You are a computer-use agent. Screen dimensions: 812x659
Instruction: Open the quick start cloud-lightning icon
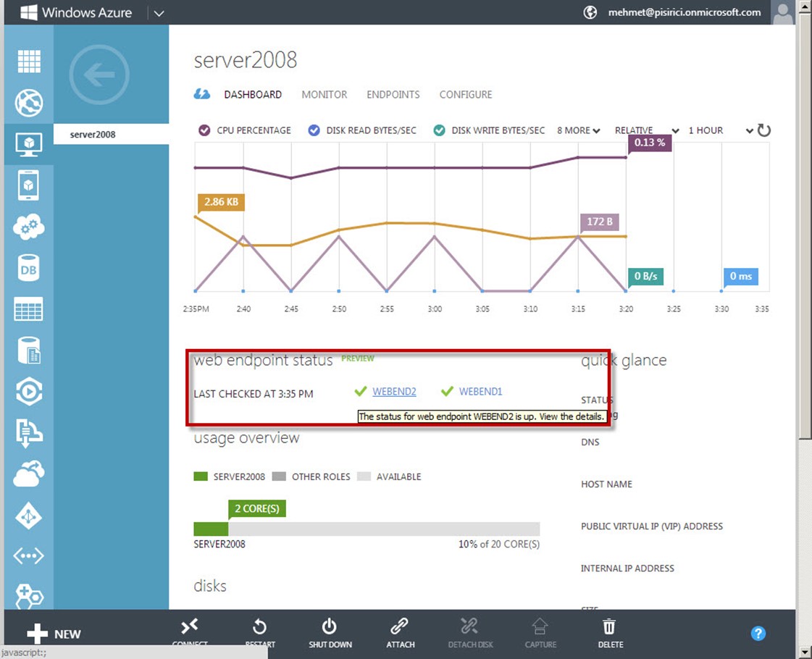202,94
